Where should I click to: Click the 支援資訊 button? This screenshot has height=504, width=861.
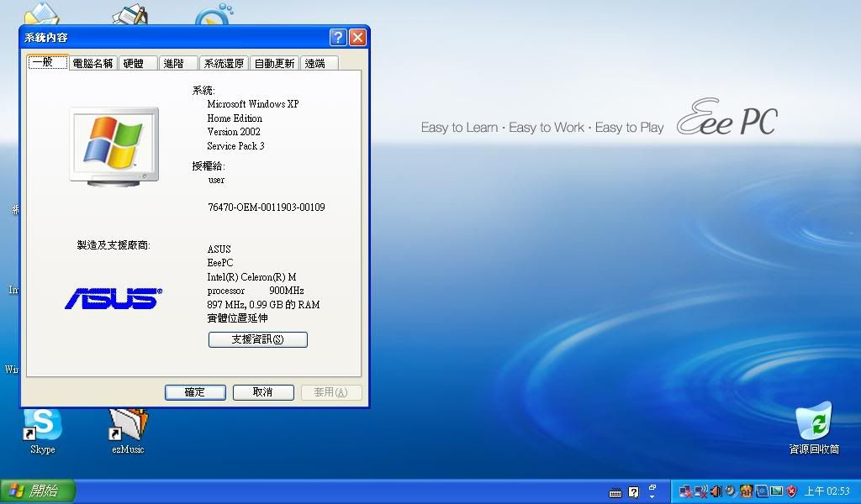pyautogui.click(x=257, y=340)
